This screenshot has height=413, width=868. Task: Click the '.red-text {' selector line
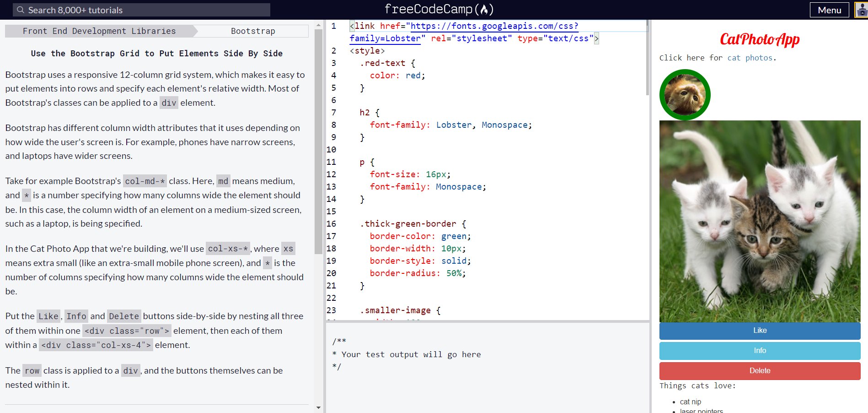(387, 63)
